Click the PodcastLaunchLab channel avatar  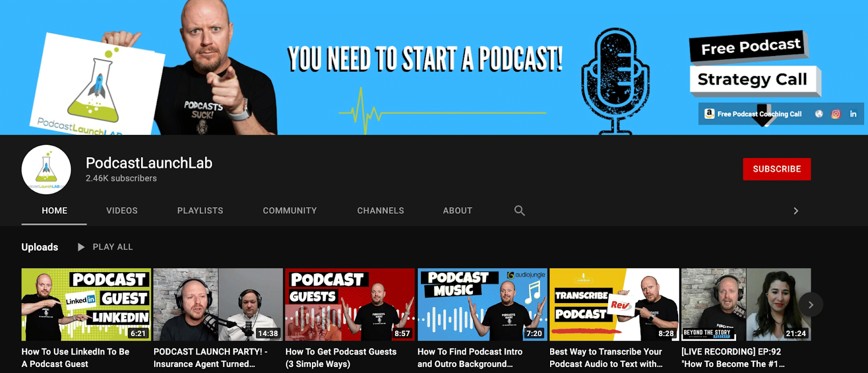pyautogui.click(x=46, y=170)
